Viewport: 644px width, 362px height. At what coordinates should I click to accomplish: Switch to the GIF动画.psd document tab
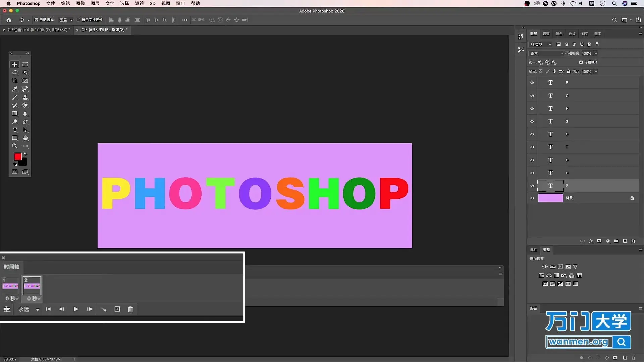39,29
